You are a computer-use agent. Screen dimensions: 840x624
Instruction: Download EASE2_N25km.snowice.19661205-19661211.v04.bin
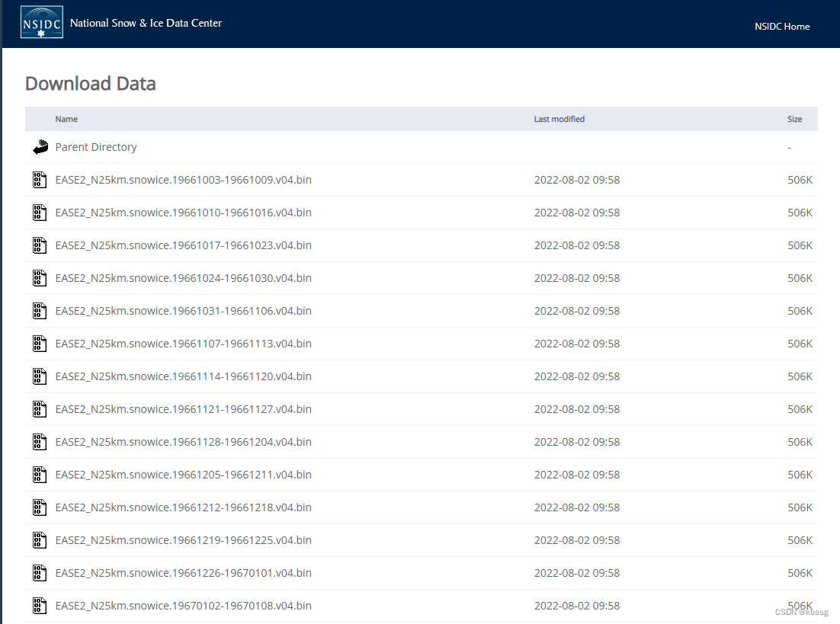183,475
